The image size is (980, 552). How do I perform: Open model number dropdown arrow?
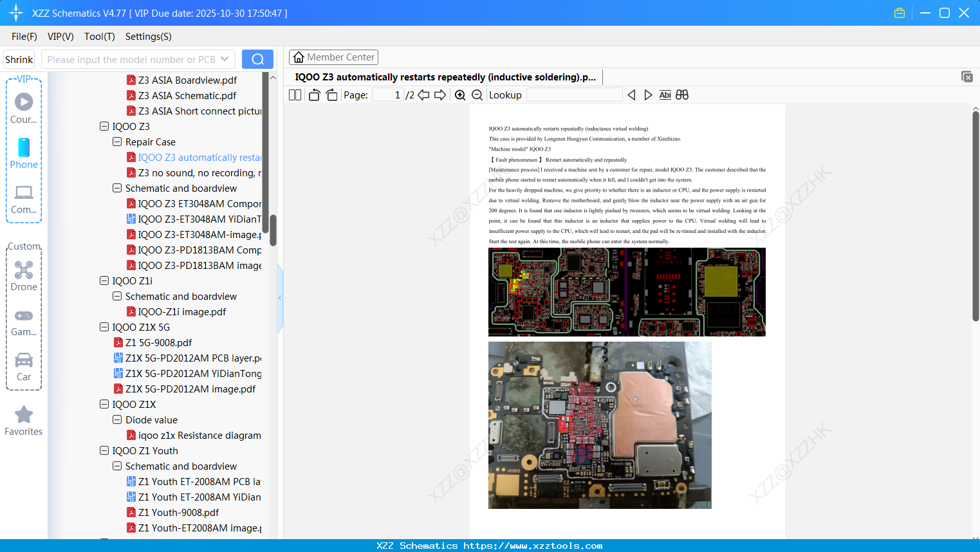point(225,59)
